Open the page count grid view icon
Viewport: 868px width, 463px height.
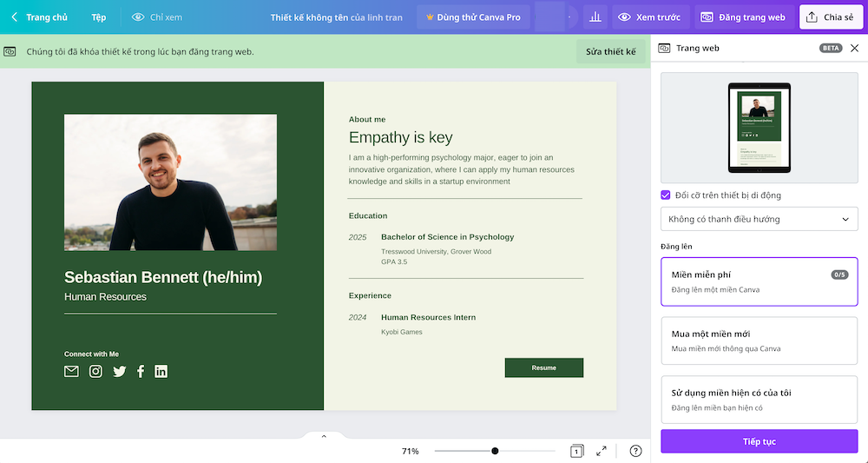(x=576, y=451)
